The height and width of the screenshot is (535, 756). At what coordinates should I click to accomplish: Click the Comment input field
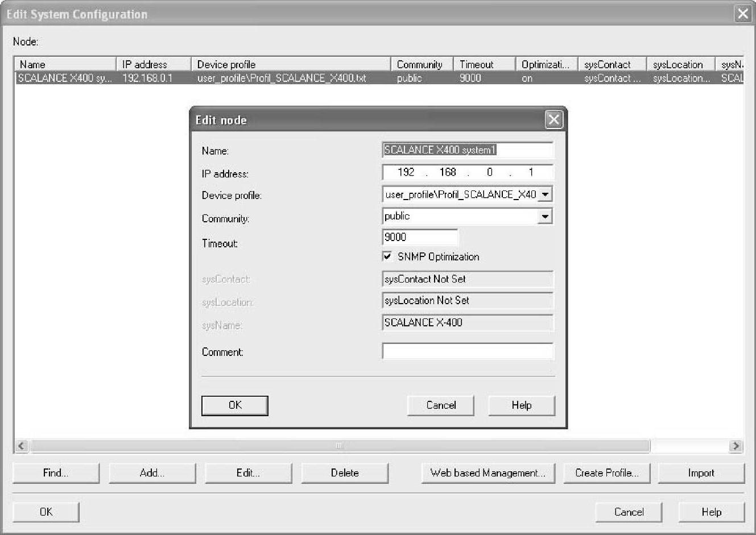click(x=468, y=351)
